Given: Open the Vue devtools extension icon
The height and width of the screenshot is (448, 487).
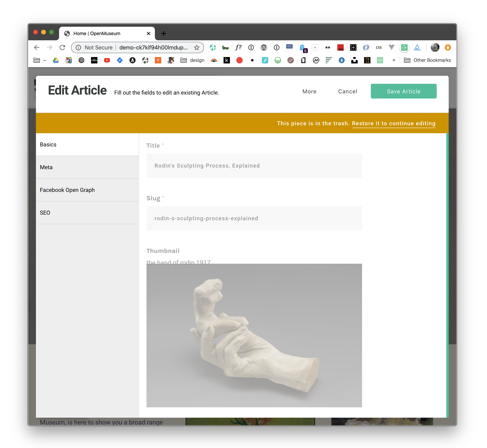Looking at the screenshot, I should [391, 47].
